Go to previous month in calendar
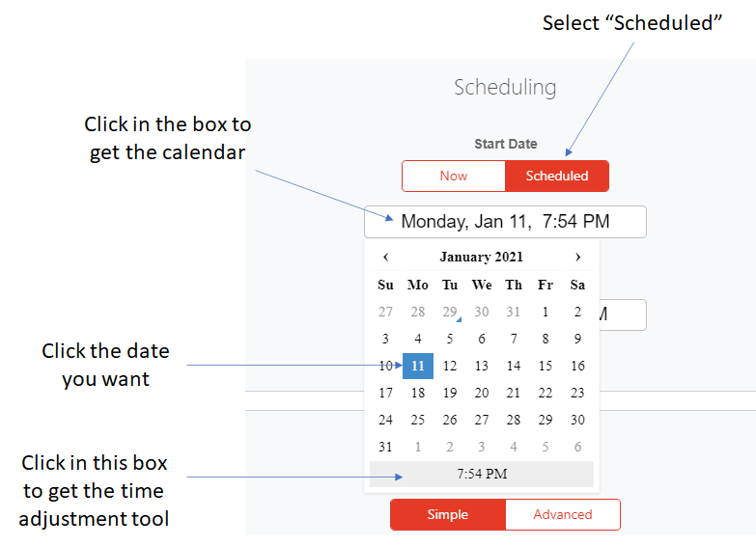756x546 pixels. click(x=386, y=257)
